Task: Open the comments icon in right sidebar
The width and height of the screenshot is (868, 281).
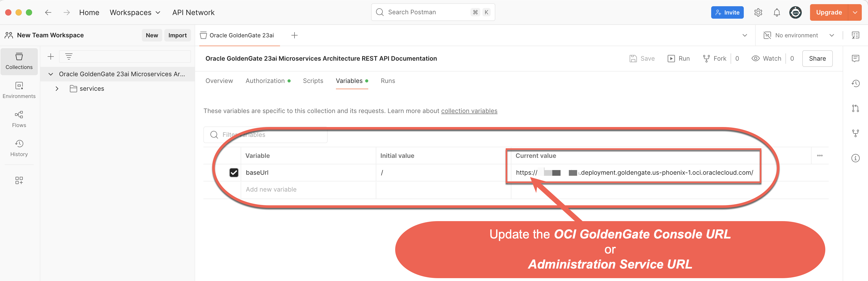Action: point(855,58)
